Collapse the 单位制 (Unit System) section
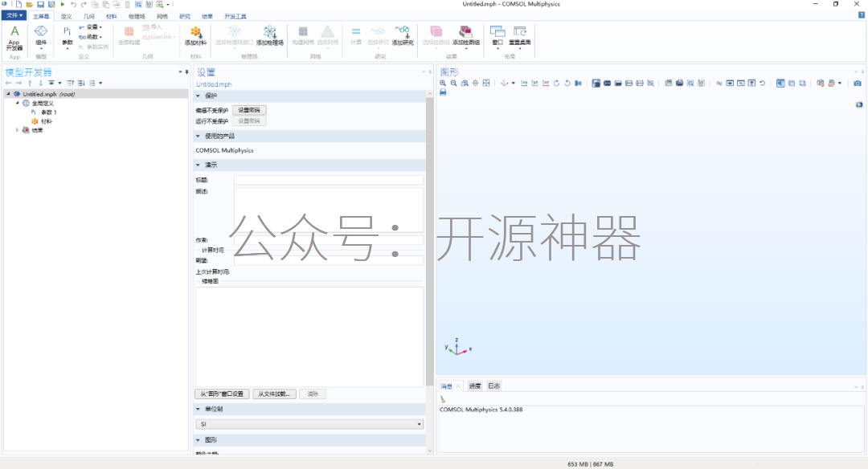This screenshot has height=469, width=868. tap(199, 410)
